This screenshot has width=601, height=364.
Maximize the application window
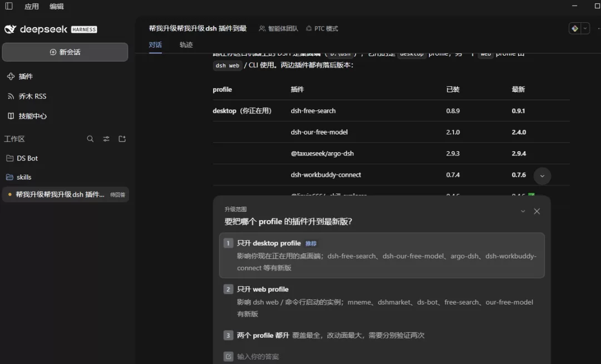tap(597, 6)
